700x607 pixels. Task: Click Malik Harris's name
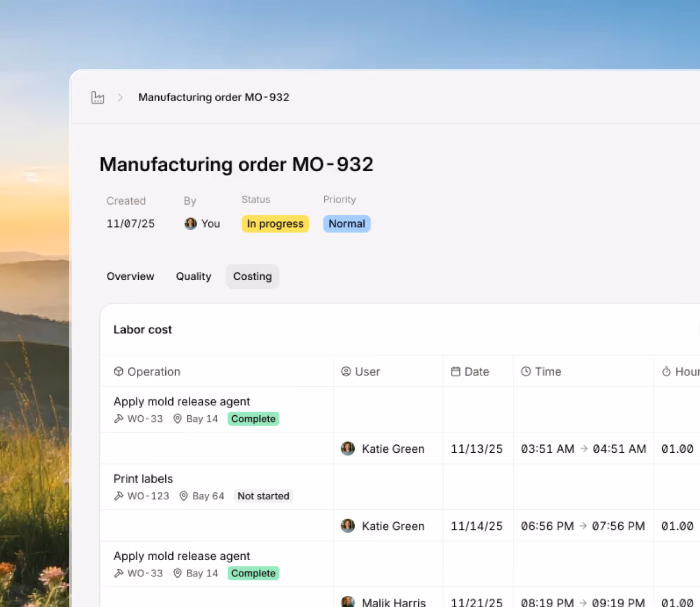click(394, 602)
